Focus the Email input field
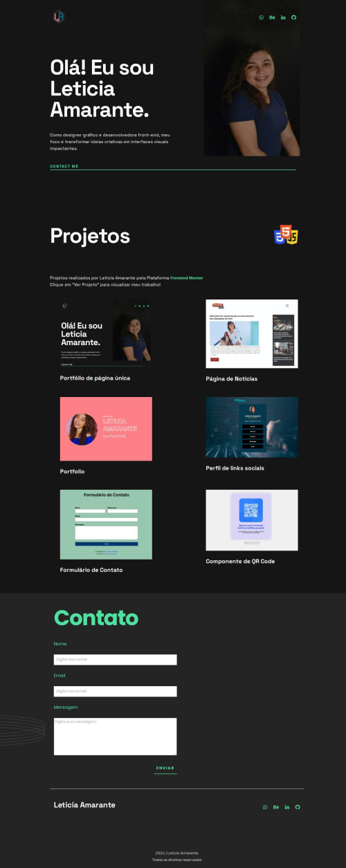This screenshot has height=868, width=346. coord(116,692)
